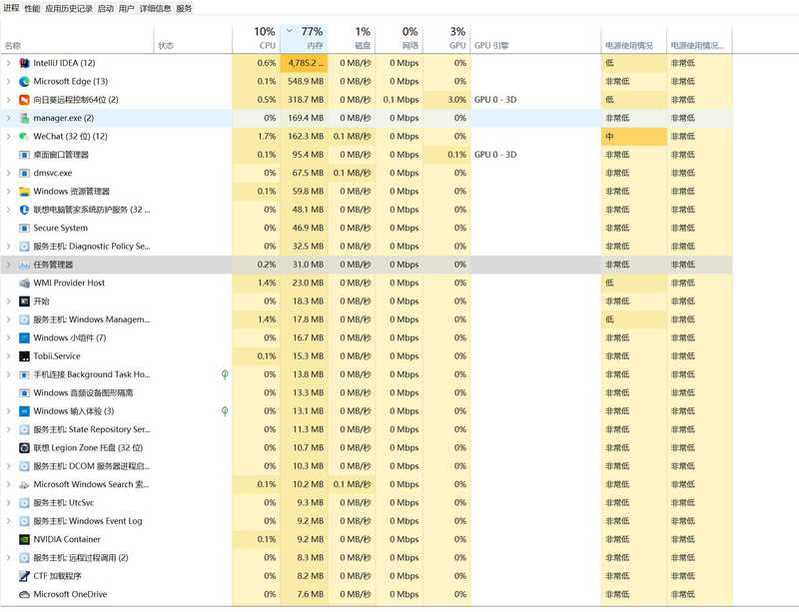Click the Microsoft OneDrive cloud icon
Viewport: 799px width, 612px height.
pos(24,595)
